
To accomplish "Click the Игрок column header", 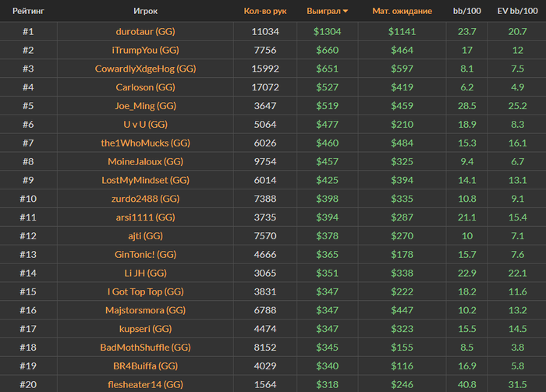I will coord(145,12).
